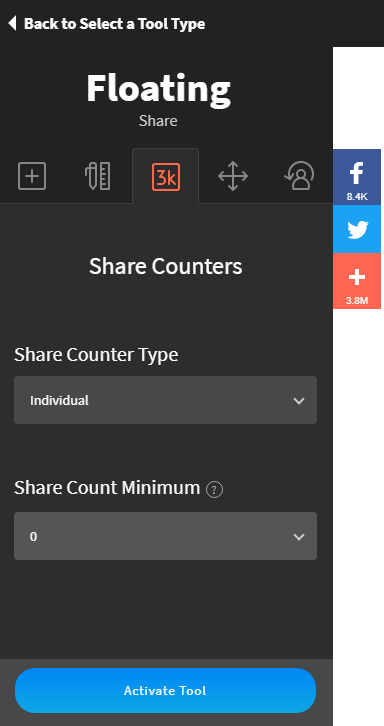Click the Floating title heading

pos(158,89)
